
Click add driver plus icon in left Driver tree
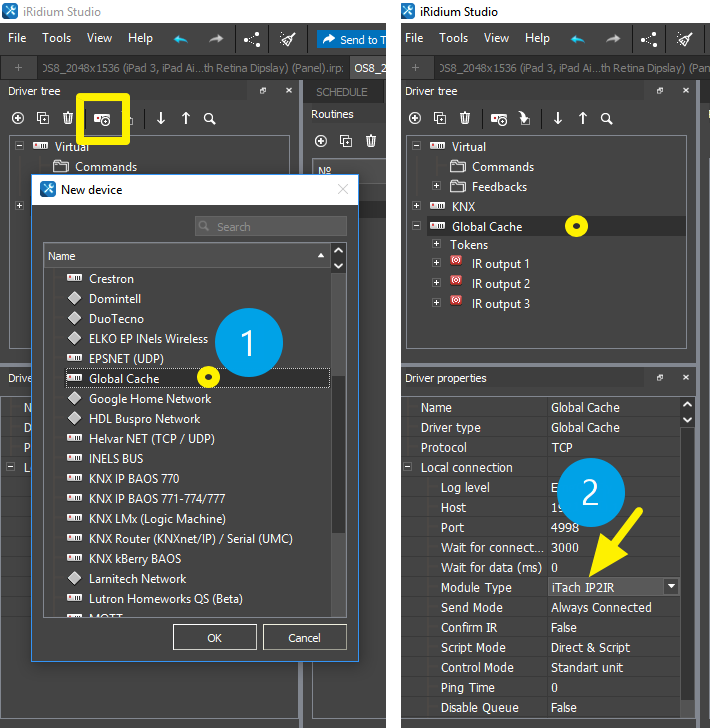click(18, 118)
